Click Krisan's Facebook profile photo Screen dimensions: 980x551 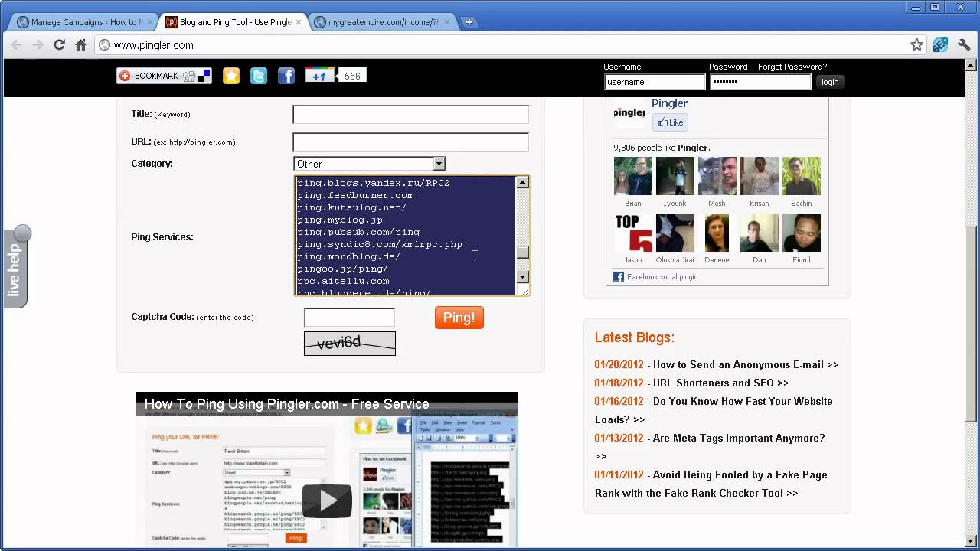759,176
